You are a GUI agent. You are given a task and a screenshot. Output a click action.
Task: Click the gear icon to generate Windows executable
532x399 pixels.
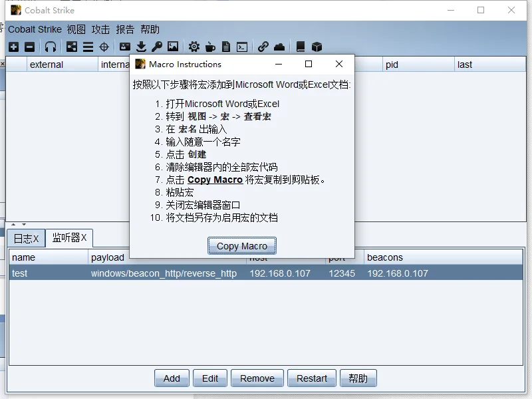(x=194, y=47)
